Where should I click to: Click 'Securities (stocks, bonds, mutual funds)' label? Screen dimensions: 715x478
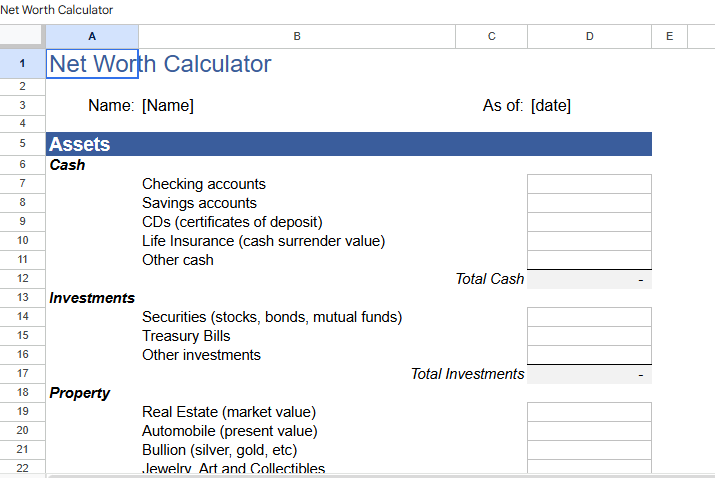272,317
